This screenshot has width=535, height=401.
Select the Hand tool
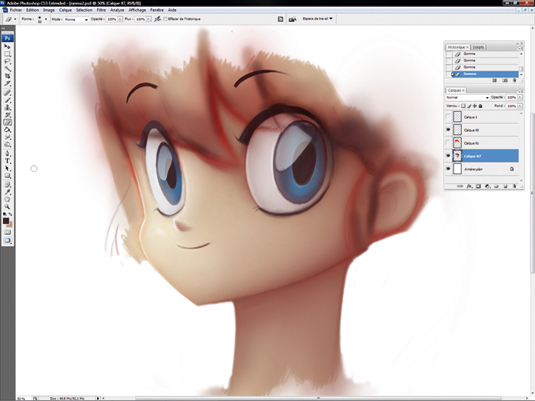pos(7,199)
